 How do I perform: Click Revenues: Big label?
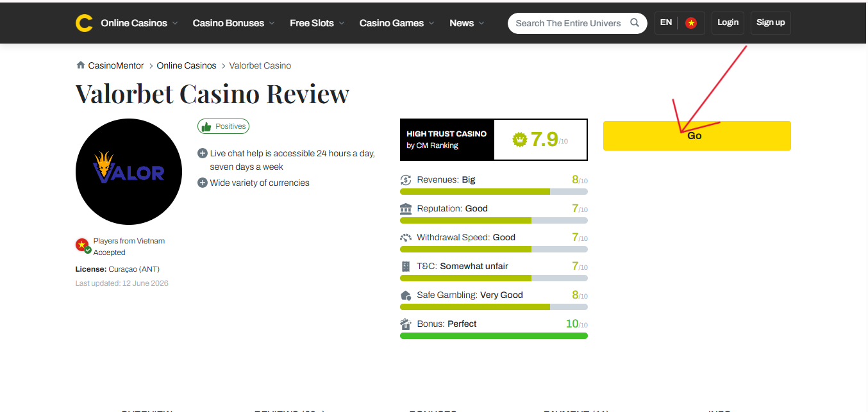point(446,180)
